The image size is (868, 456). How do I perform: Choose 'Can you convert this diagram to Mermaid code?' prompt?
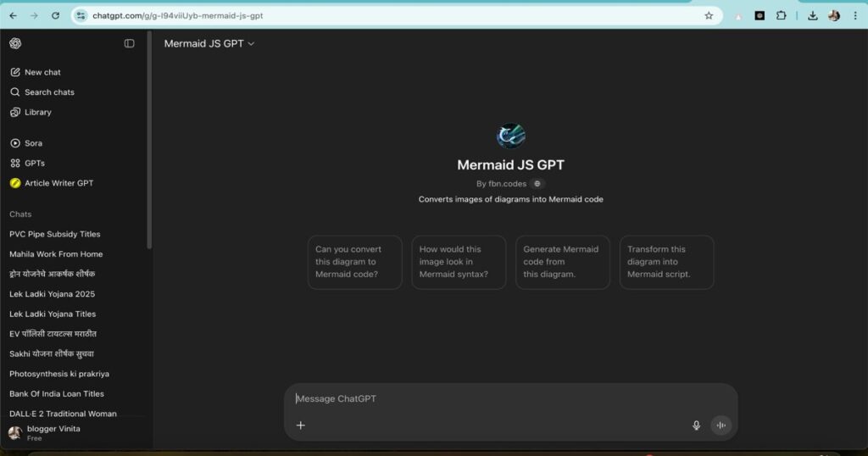coord(355,262)
